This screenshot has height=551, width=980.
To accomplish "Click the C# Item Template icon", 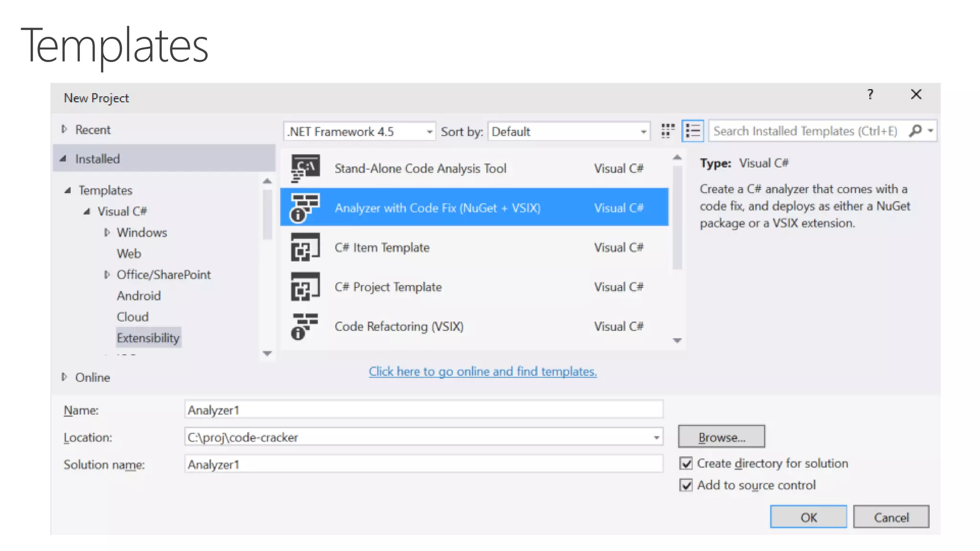I will point(305,247).
